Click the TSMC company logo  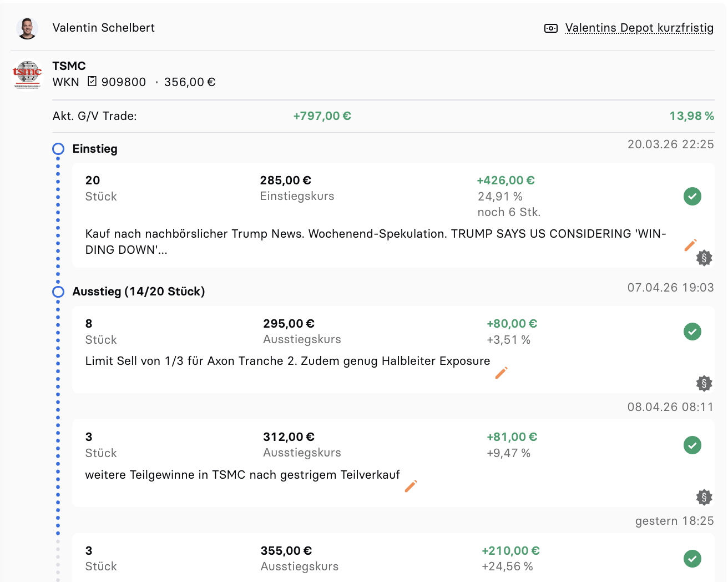click(x=27, y=74)
